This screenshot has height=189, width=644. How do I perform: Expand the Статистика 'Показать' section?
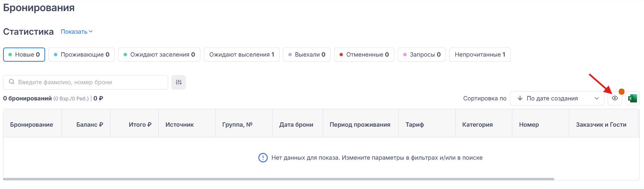[76, 32]
